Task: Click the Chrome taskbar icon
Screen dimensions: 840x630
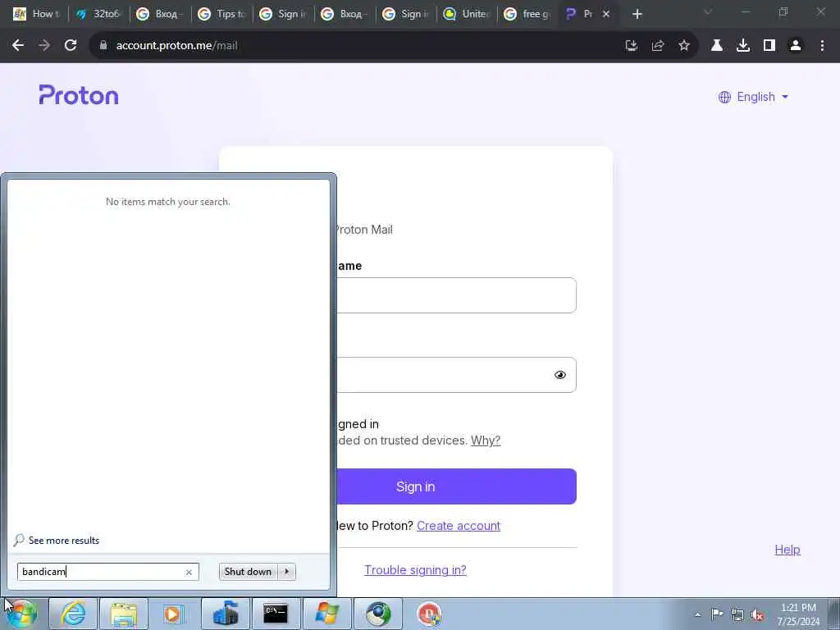Action: (x=378, y=614)
